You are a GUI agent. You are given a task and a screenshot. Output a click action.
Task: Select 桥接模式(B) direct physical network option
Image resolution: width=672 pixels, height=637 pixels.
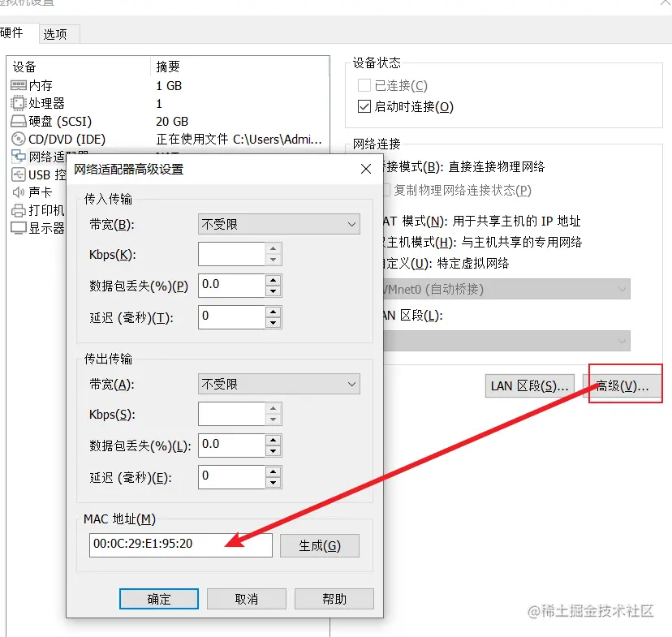coord(463,166)
